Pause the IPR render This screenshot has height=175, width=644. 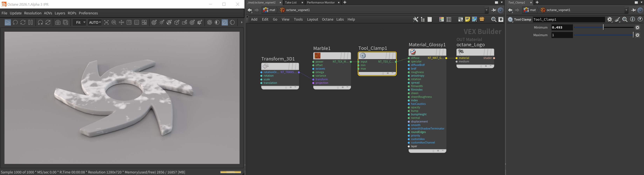31,23
